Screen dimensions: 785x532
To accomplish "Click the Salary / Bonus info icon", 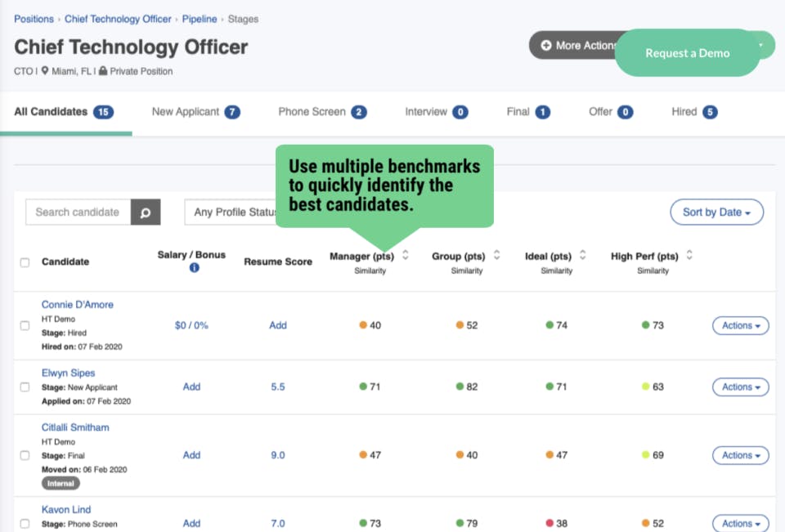I will 195,268.
